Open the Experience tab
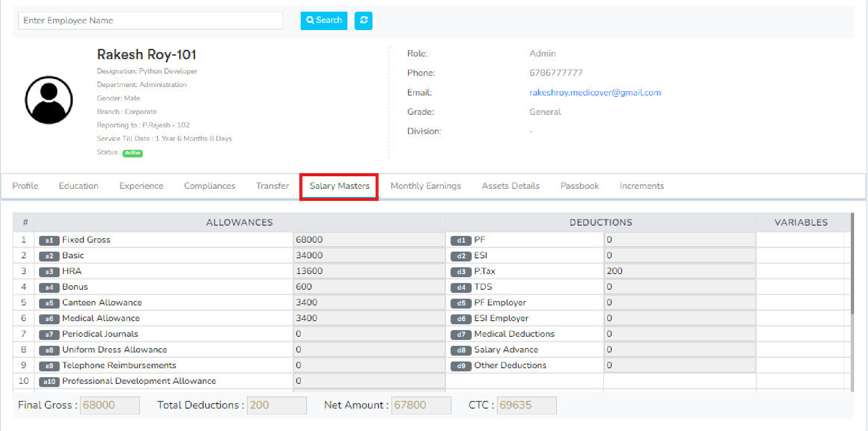Viewport: 868px width, 431px height. tap(141, 186)
